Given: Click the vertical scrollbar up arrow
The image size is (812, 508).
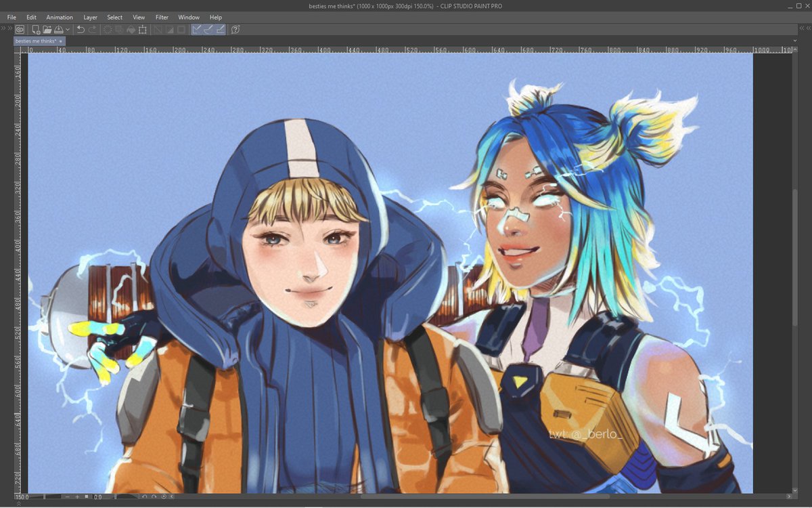Looking at the screenshot, I should point(795,49).
